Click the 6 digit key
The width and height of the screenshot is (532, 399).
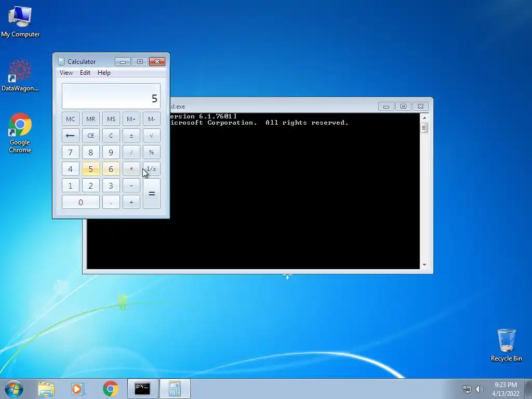coord(111,169)
